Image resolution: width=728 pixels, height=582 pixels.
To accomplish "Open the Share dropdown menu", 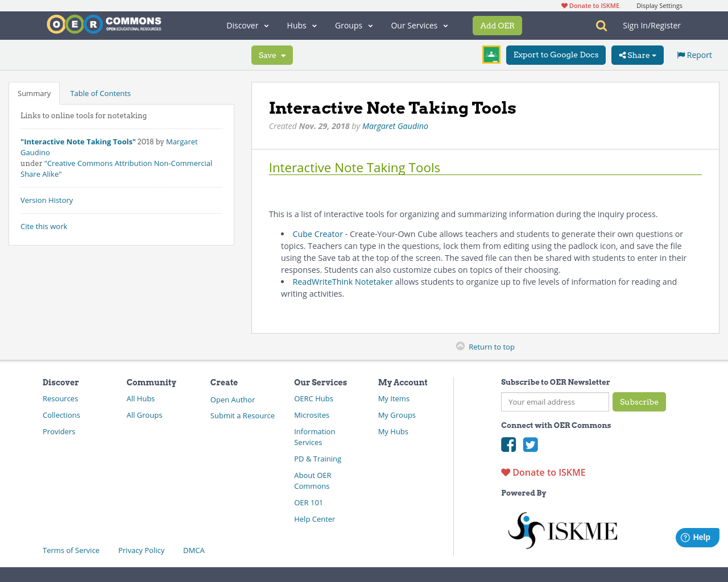I will click(x=637, y=55).
